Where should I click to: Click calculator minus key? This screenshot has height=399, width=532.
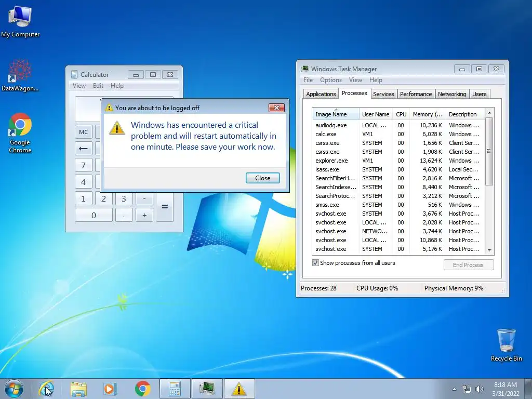[x=144, y=198]
